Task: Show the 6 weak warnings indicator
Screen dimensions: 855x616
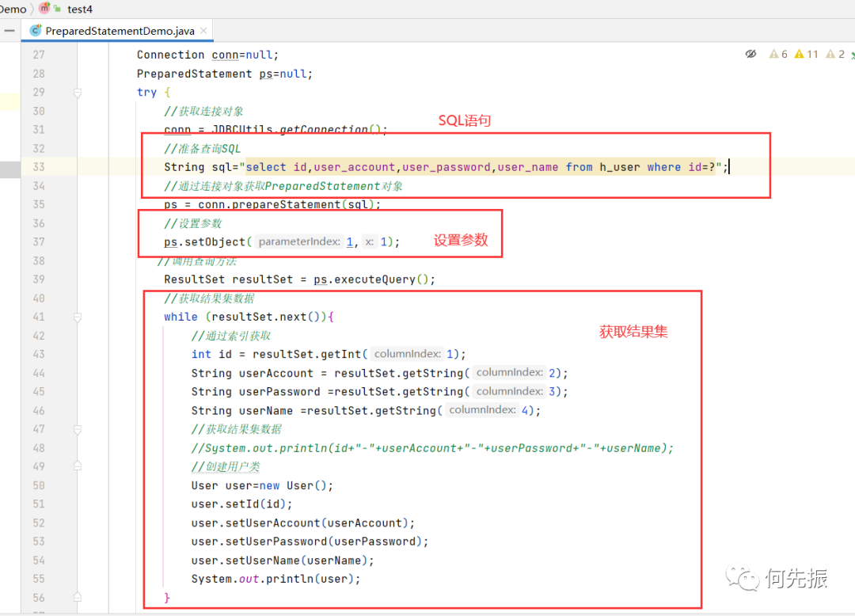Action: pos(778,54)
